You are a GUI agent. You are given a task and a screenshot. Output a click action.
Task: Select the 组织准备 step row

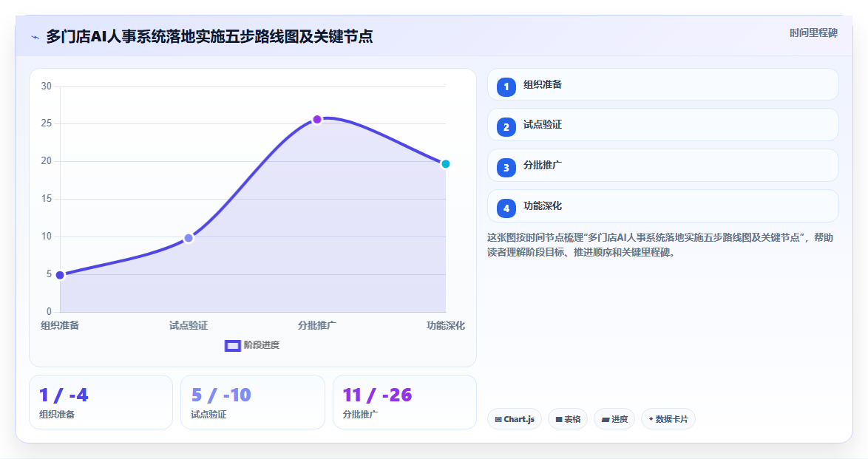pyautogui.click(x=662, y=85)
